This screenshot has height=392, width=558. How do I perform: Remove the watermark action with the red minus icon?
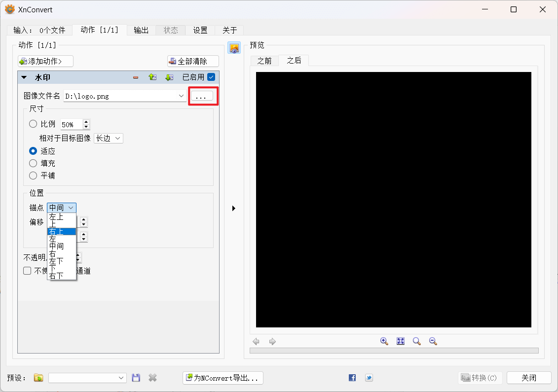tap(136, 77)
